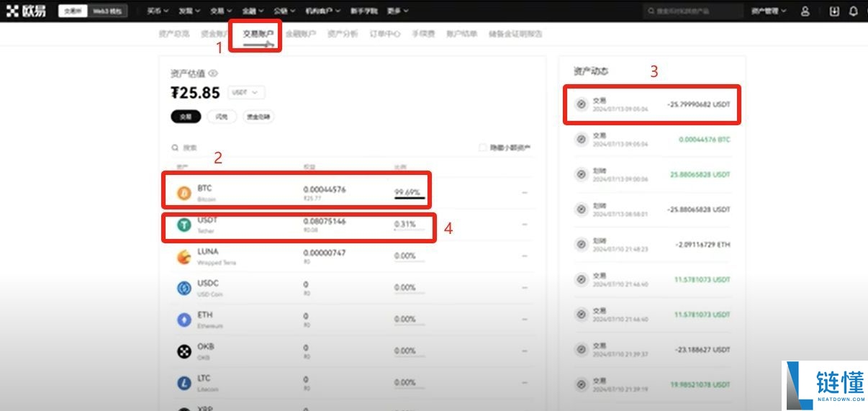Check the 隐藏小额资产 checkbox
Viewport: 868px width, 411px height.
tap(483, 148)
